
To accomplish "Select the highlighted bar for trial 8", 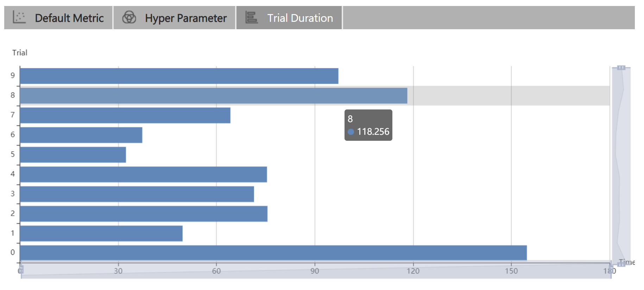I will tap(213, 96).
